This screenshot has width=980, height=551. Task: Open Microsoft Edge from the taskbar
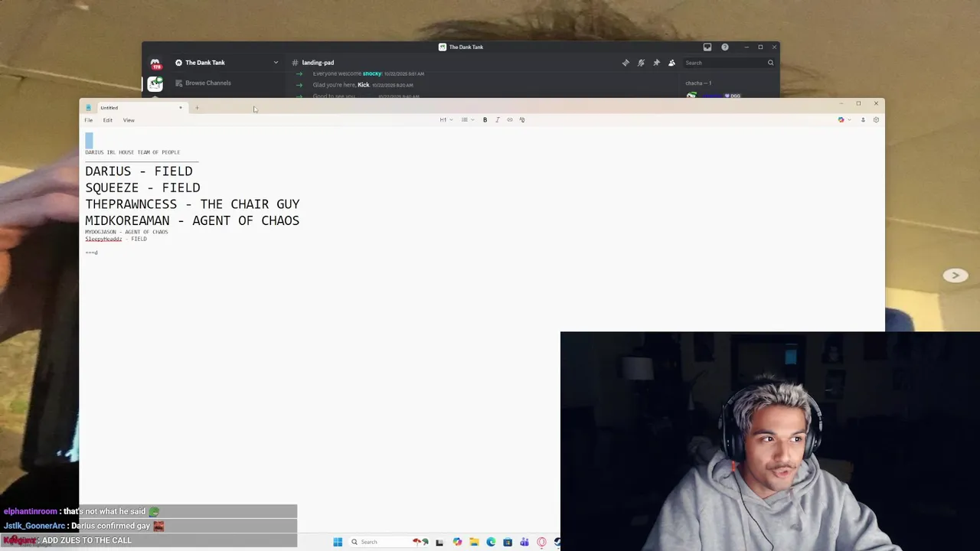tap(491, 542)
